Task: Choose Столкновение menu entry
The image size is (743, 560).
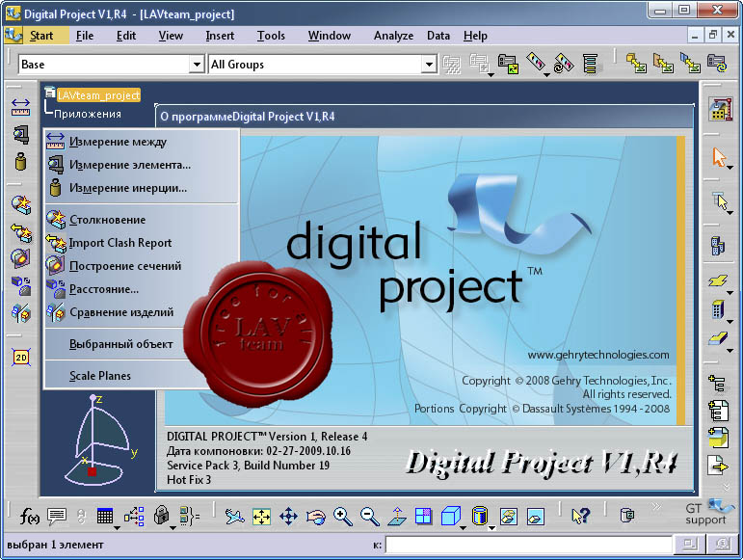Action: [141, 220]
